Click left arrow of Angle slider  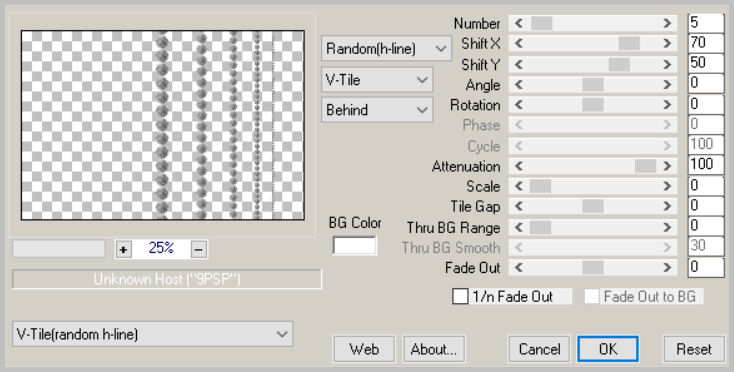(x=519, y=85)
